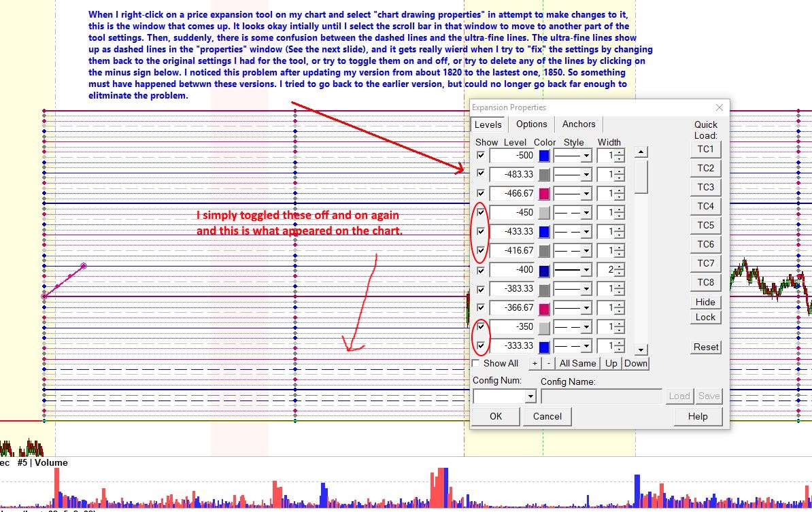Close the Expansion Properties window

(x=720, y=107)
